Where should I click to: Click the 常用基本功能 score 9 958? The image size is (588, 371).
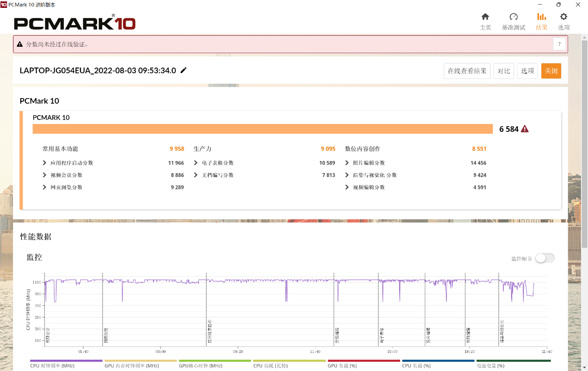177,149
